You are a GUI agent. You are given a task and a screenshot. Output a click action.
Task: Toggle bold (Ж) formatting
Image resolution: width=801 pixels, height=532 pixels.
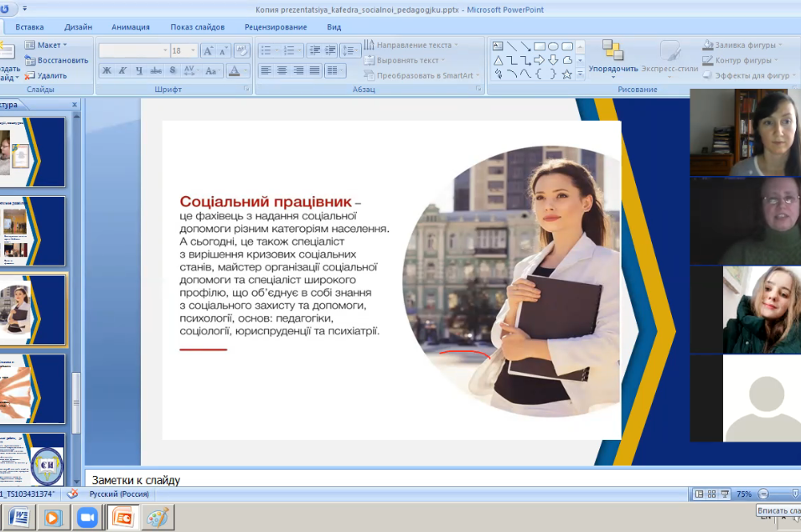tap(106, 71)
